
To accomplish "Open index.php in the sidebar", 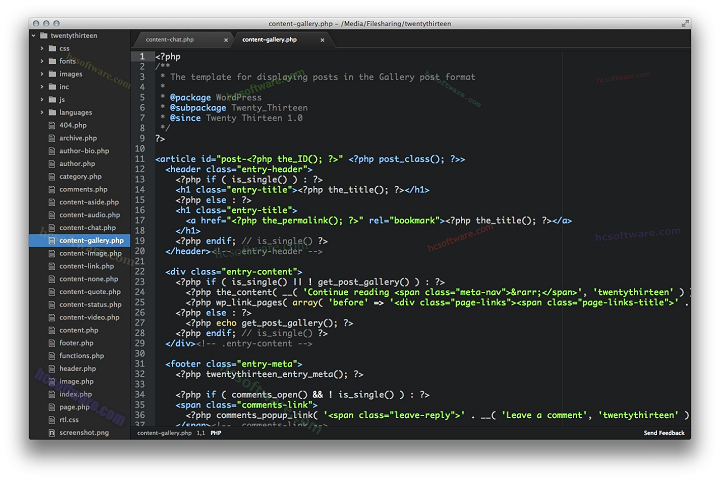I will [x=75, y=394].
